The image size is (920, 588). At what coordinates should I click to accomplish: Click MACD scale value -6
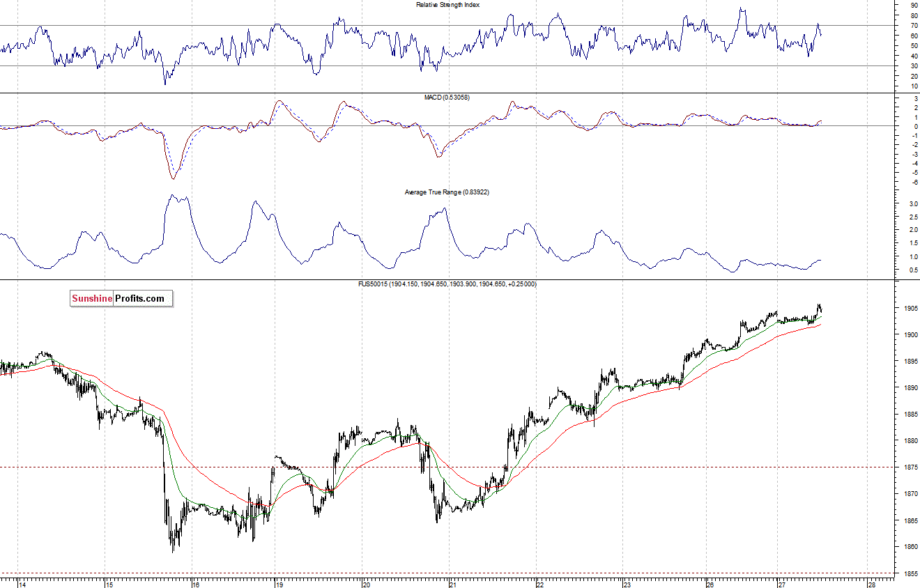(914, 182)
